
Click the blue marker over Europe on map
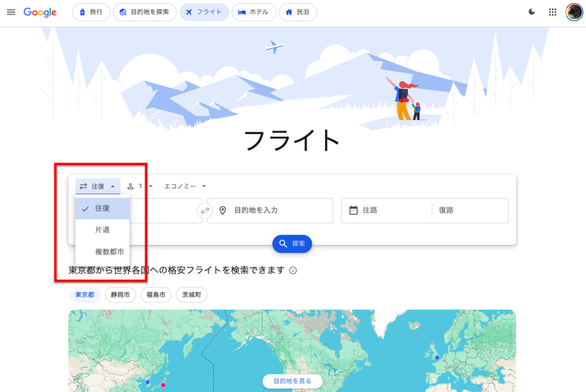(438, 358)
